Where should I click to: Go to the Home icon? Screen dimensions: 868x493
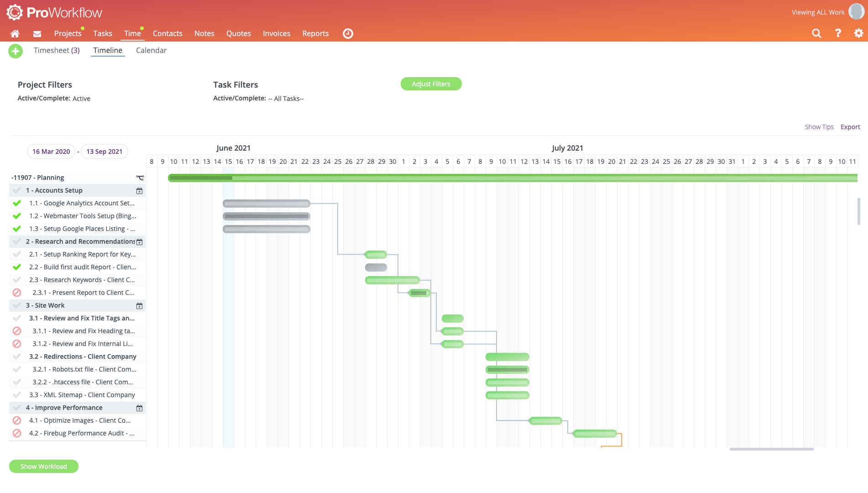15,33
